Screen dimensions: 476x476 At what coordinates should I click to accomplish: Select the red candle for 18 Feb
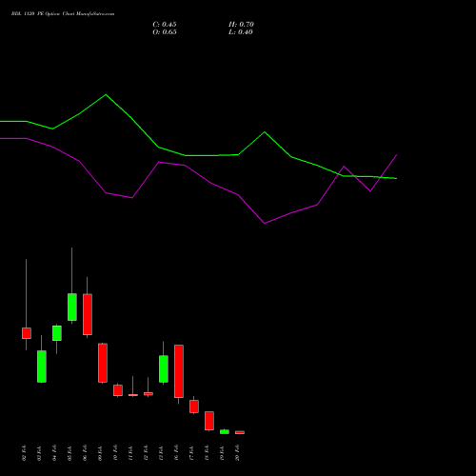209,421
